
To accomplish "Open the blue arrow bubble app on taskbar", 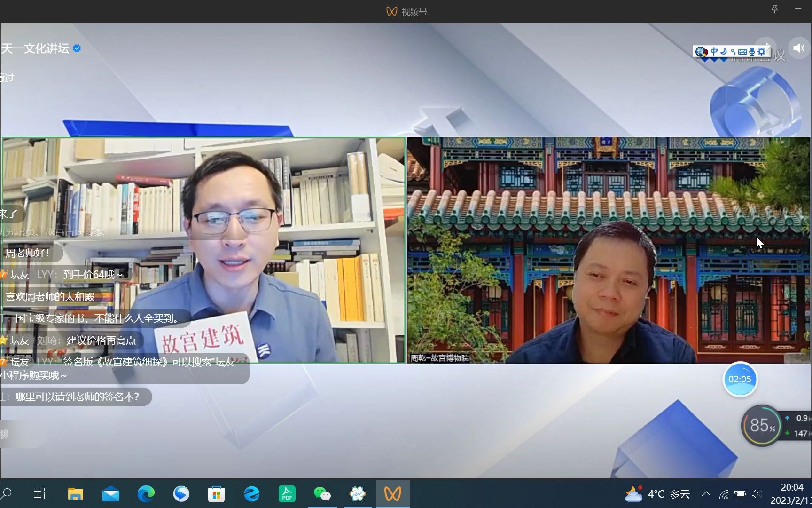I will point(181,493).
